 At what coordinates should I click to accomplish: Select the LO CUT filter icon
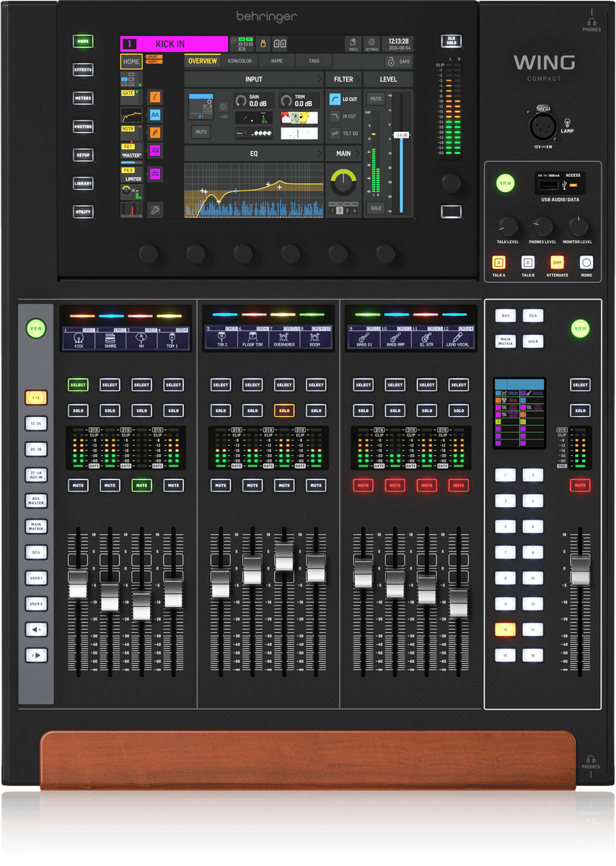[x=335, y=99]
